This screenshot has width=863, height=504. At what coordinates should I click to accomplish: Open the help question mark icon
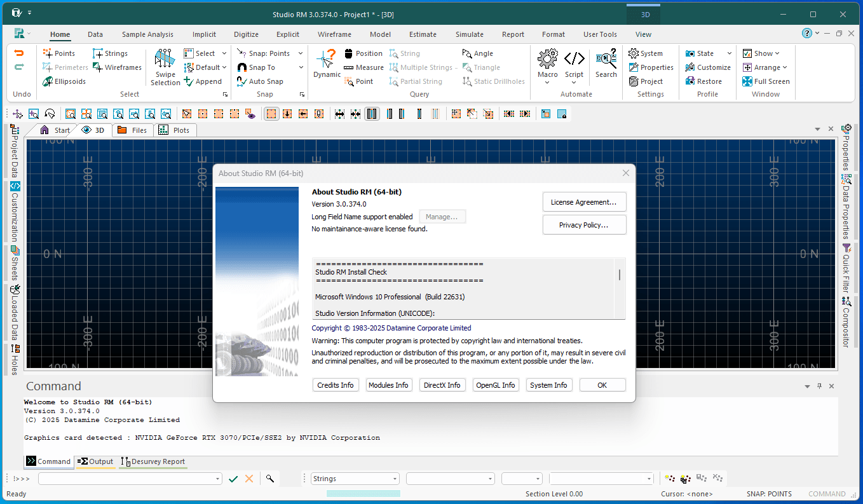coord(807,33)
